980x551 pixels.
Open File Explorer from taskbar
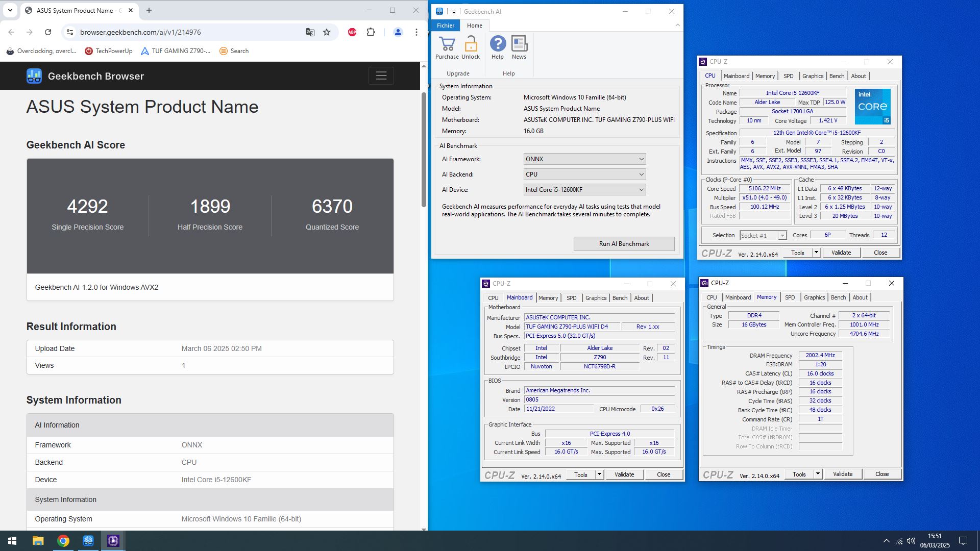pos(38,541)
